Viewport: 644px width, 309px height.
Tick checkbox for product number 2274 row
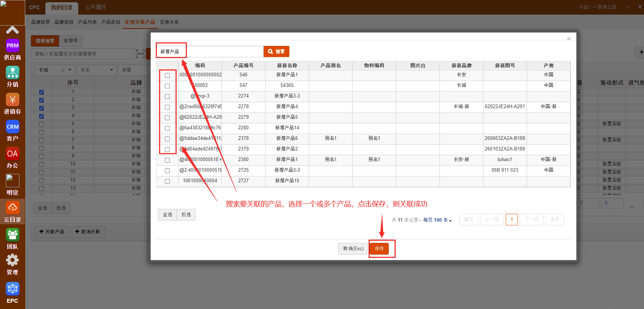click(167, 96)
